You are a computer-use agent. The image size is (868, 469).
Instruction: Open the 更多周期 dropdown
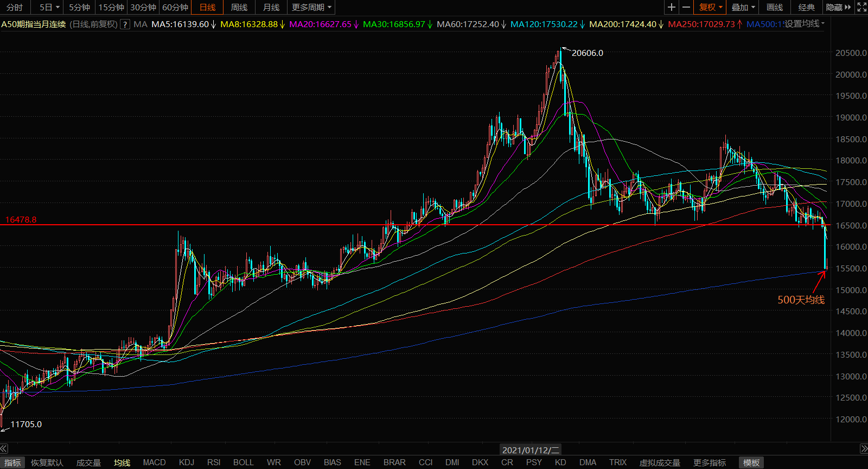311,7
